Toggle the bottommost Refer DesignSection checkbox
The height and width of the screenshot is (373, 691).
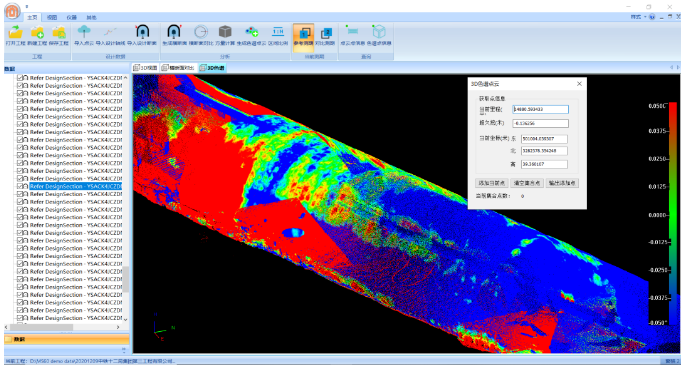pyautogui.click(x=20, y=318)
